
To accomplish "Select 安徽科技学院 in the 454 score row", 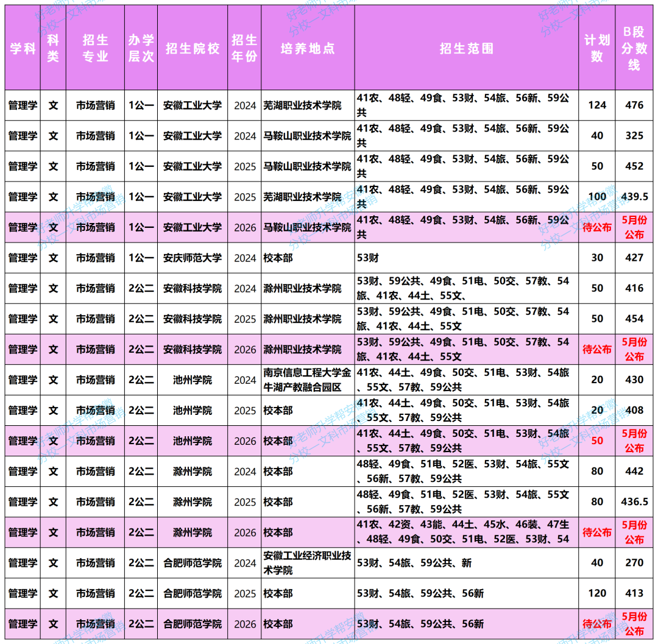I will [x=193, y=319].
